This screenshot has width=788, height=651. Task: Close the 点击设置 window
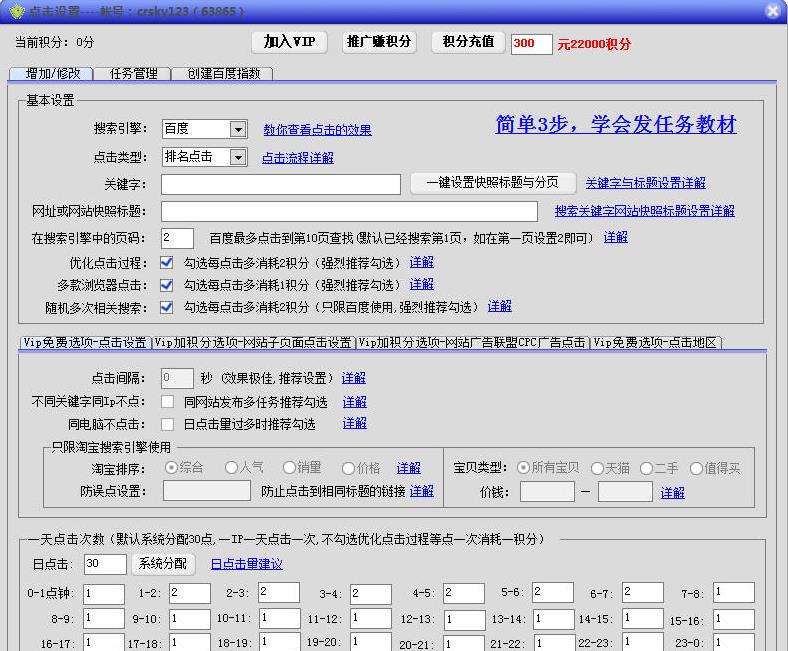click(x=772, y=11)
